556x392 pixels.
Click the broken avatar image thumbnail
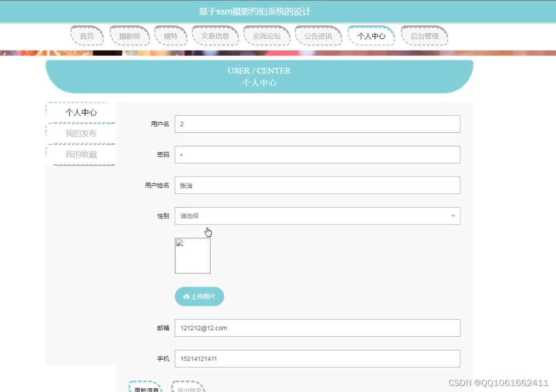(x=192, y=256)
